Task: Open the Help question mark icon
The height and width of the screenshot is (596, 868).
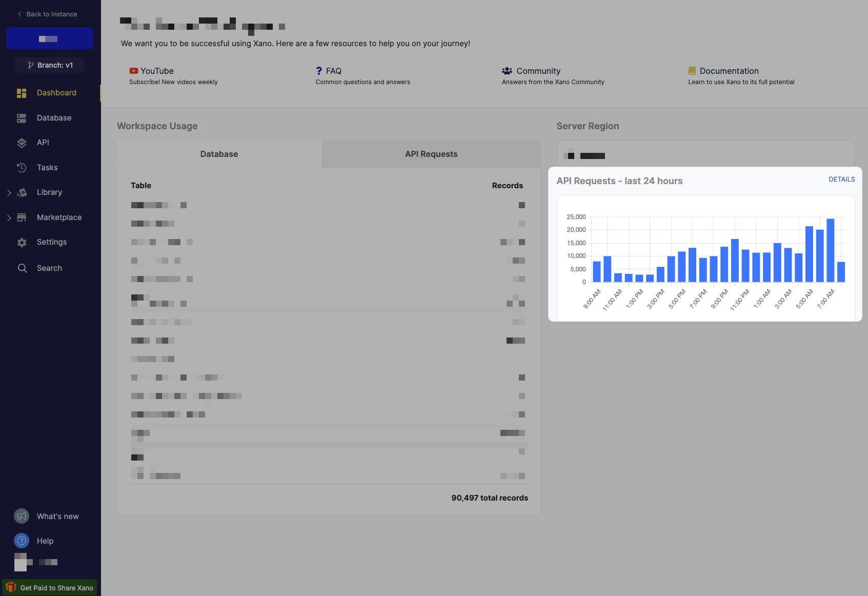Action: click(22, 541)
